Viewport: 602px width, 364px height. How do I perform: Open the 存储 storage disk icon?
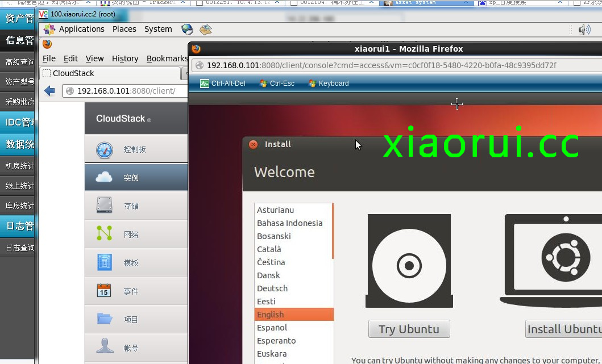tap(105, 205)
